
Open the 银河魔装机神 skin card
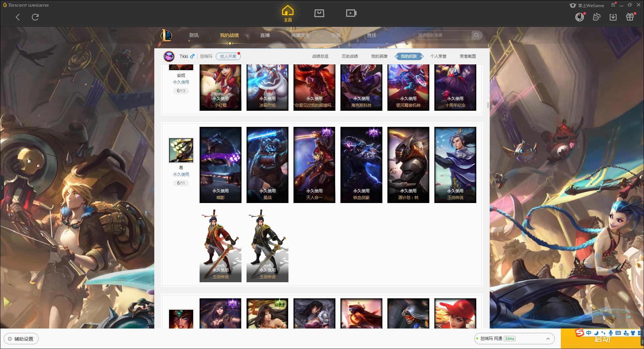(408, 88)
